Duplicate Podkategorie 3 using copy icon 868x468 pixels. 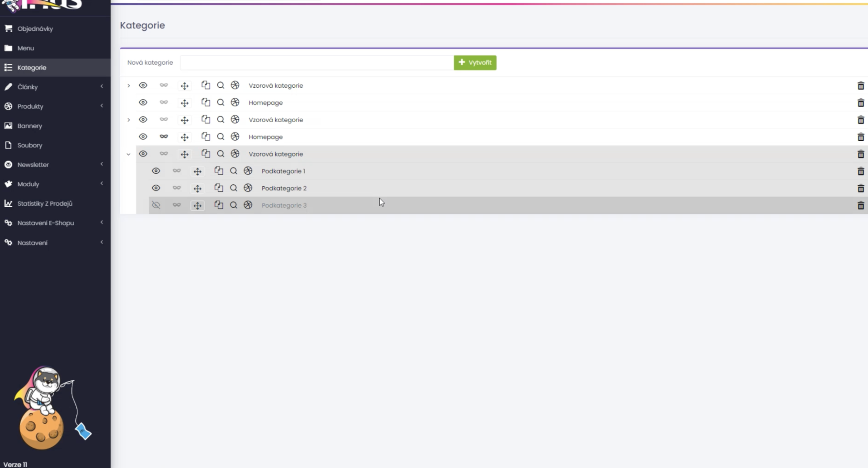click(219, 205)
